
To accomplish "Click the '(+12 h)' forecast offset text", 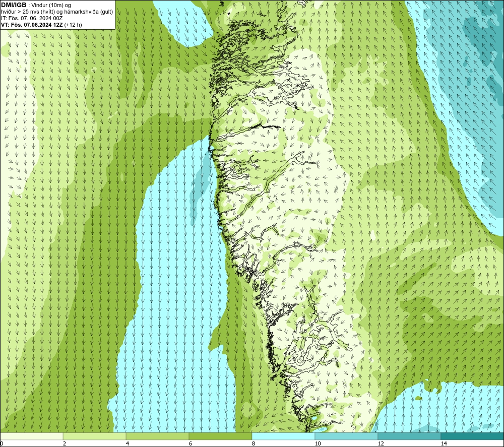I will point(73,25).
